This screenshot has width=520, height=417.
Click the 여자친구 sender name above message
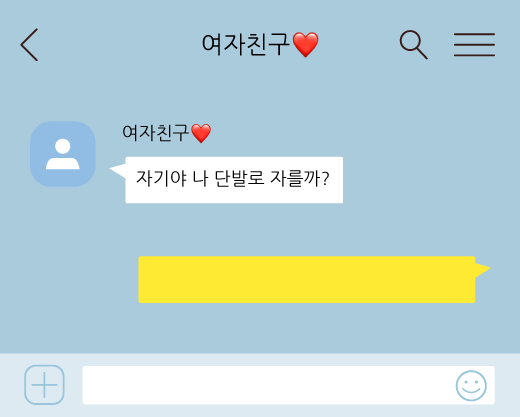coord(155,133)
